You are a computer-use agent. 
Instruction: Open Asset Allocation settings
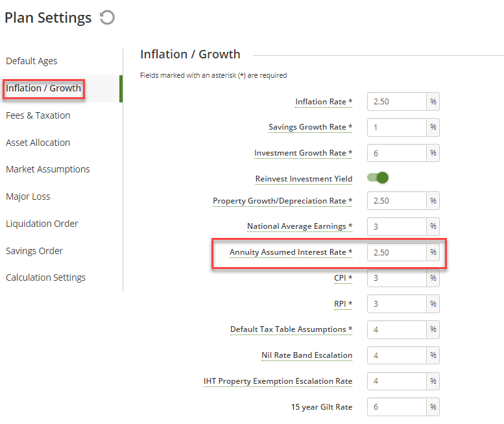(38, 143)
